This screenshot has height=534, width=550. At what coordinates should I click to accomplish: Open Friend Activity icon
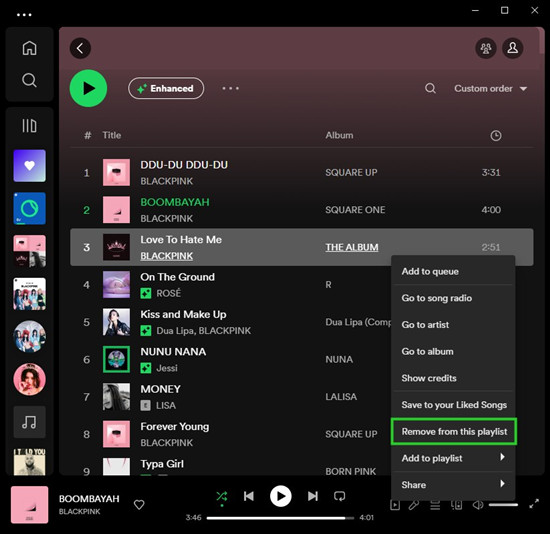click(x=486, y=48)
